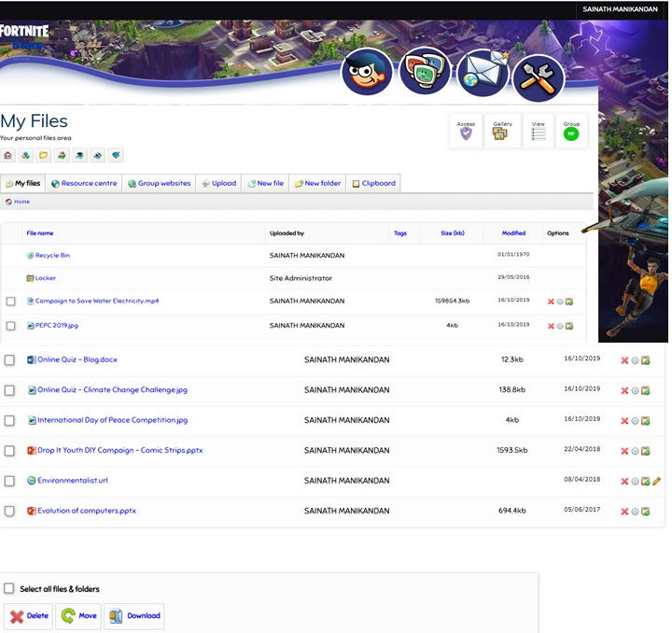The width and height of the screenshot is (672, 633).
Task: Click the house shortcut icon under My Files
Action: pos(7,155)
